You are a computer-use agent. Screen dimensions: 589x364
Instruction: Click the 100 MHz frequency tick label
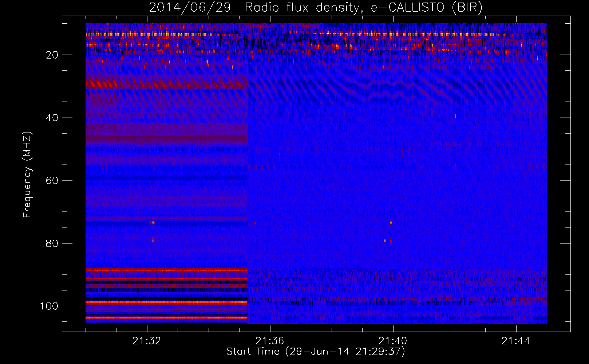tap(49, 306)
